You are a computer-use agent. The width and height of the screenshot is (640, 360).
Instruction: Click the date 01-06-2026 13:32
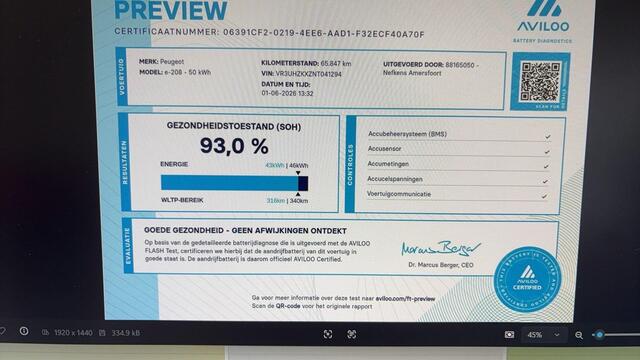click(287, 93)
